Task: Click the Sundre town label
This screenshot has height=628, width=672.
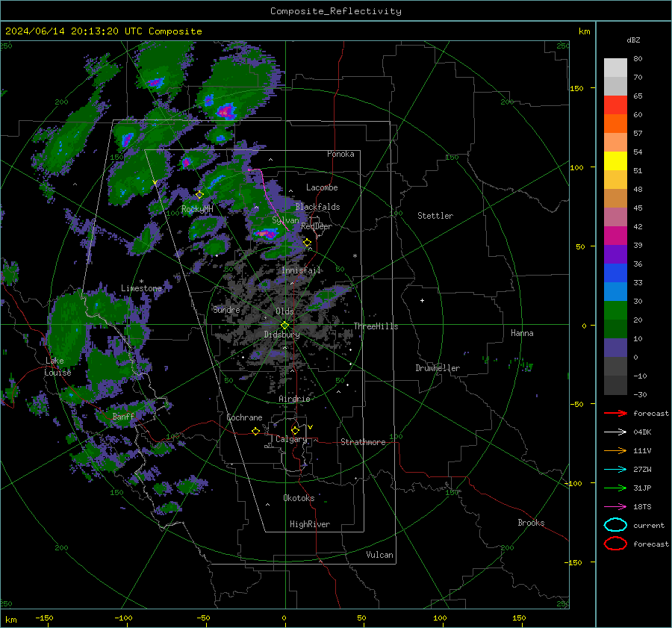Action: pos(226,309)
